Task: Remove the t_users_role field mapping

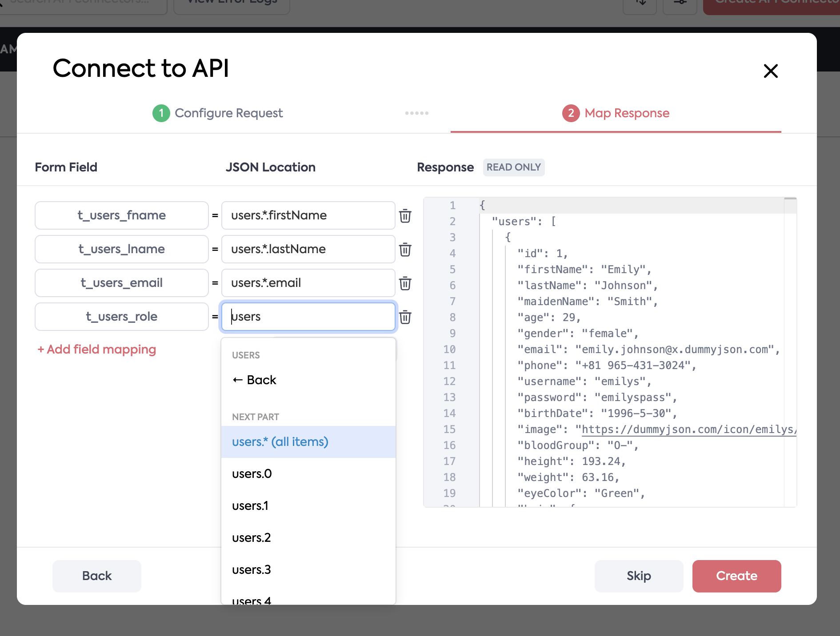Action: [x=405, y=317]
